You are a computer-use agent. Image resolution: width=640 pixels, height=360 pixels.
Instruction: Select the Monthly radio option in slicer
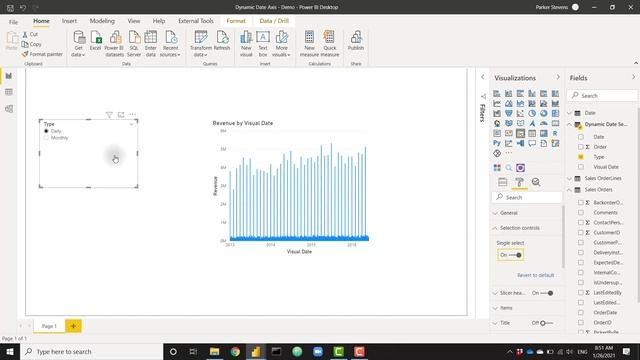[x=46, y=138]
